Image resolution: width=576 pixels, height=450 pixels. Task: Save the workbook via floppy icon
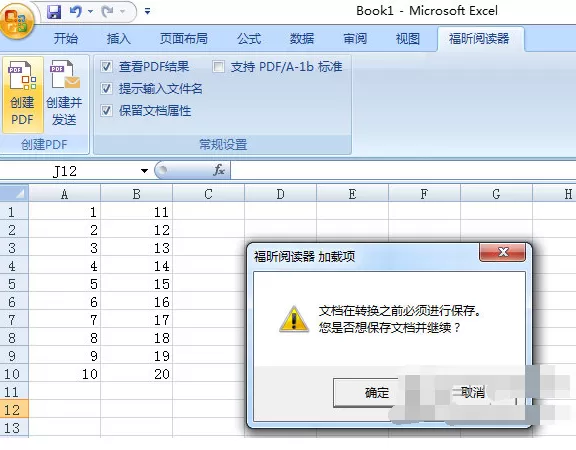point(54,12)
